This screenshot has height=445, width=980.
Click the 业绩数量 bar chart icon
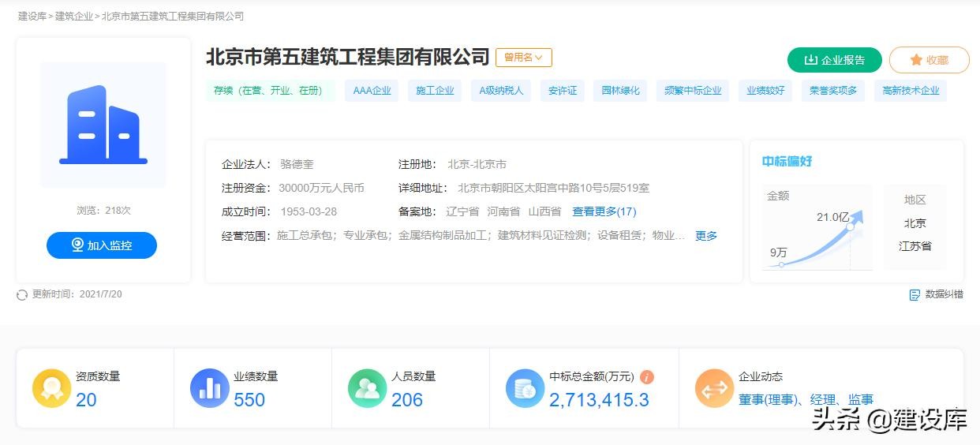click(210, 388)
